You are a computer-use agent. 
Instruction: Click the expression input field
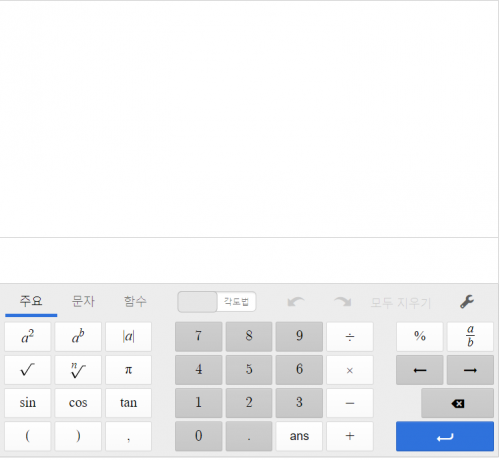tap(249, 260)
